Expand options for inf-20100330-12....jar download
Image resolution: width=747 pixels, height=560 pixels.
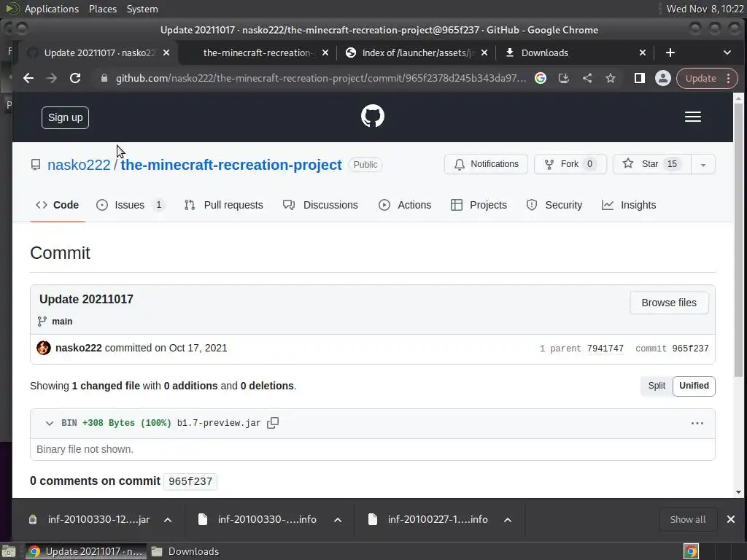tap(168, 519)
